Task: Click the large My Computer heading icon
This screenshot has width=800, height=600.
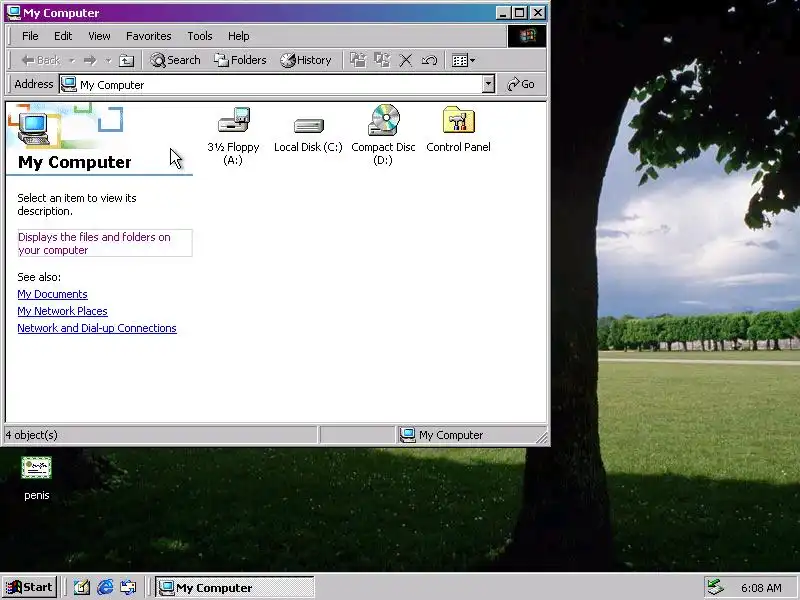Action: (34, 130)
